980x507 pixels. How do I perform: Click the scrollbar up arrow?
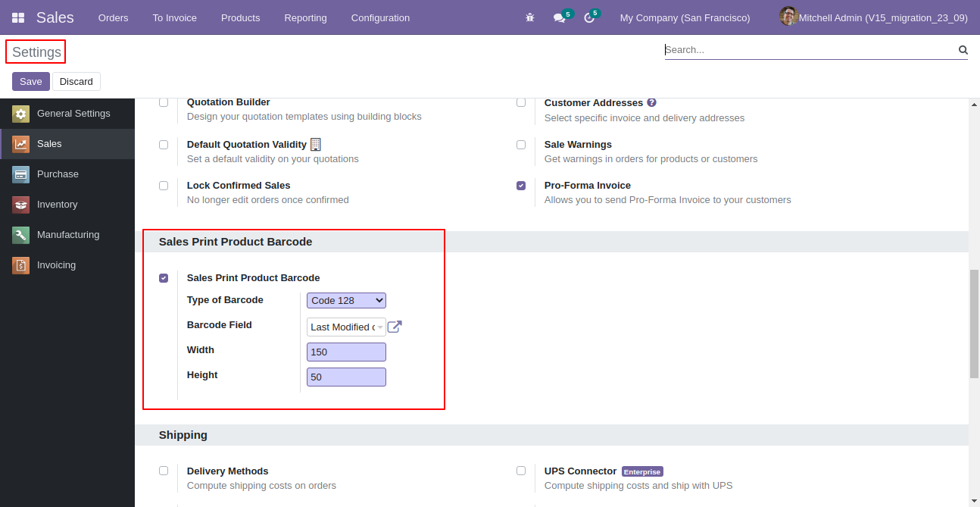tap(975, 104)
